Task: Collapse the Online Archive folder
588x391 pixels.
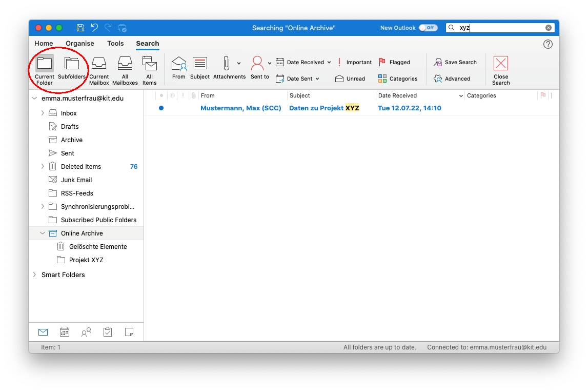Action: [43, 233]
